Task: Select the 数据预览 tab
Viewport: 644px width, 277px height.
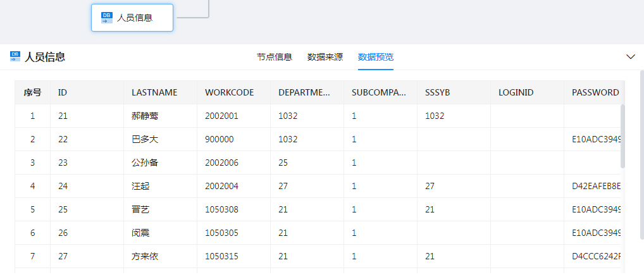Action: point(375,57)
